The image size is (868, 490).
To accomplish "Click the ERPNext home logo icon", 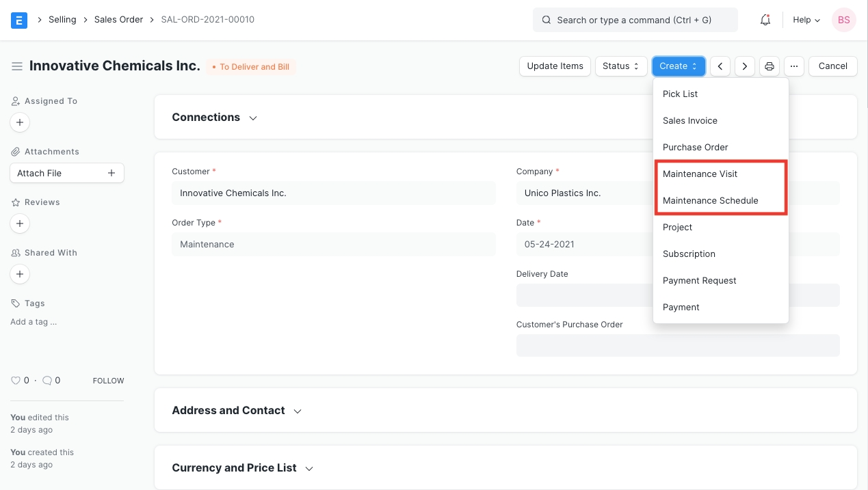I will [x=19, y=20].
